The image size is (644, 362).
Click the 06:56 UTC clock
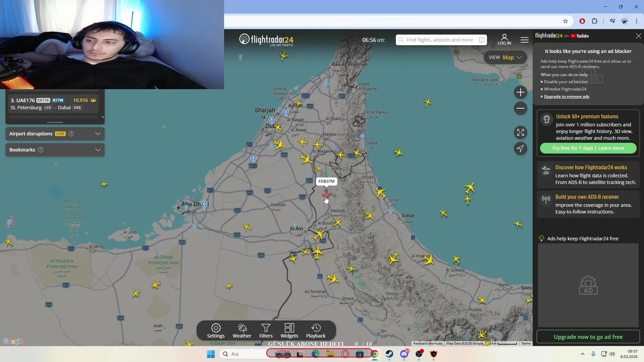pyautogui.click(x=373, y=40)
